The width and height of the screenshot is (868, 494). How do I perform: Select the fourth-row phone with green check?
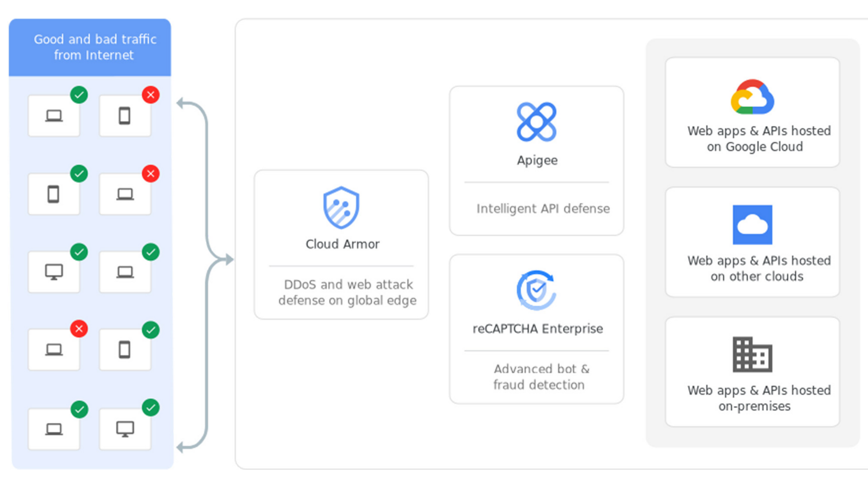[125, 349]
